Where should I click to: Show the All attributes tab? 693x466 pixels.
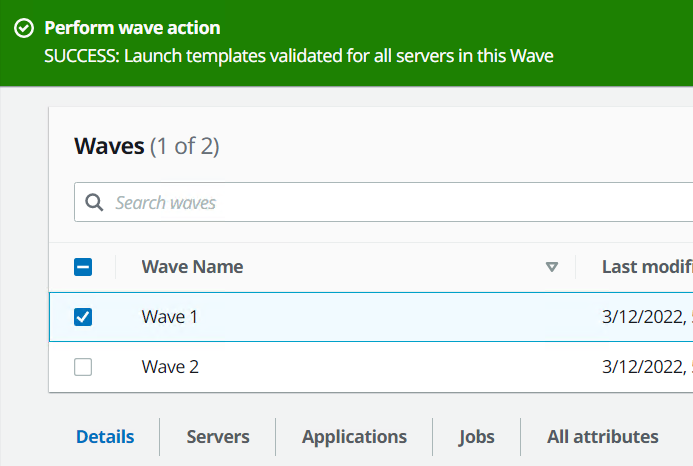(x=603, y=437)
